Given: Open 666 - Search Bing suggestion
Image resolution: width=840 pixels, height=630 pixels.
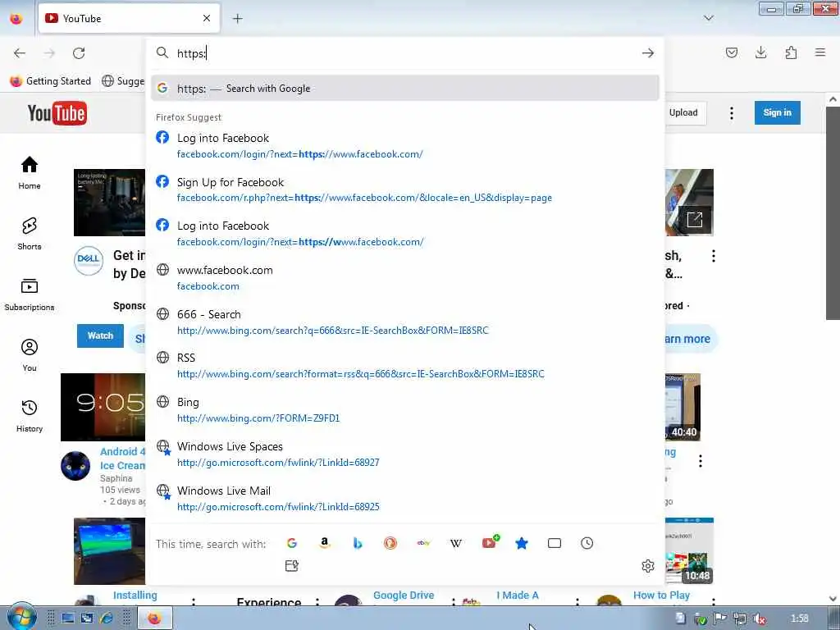Looking at the screenshot, I should 405,322.
